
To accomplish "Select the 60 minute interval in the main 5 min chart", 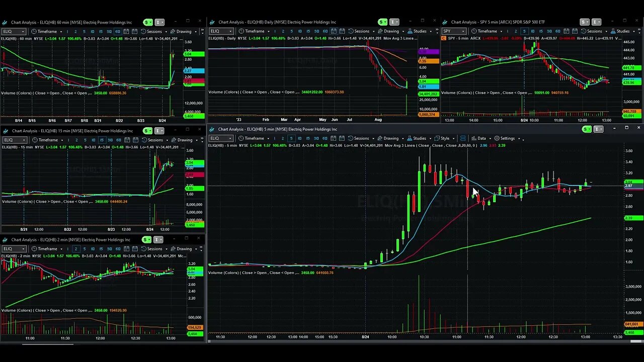I will pyautogui.click(x=325, y=138).
